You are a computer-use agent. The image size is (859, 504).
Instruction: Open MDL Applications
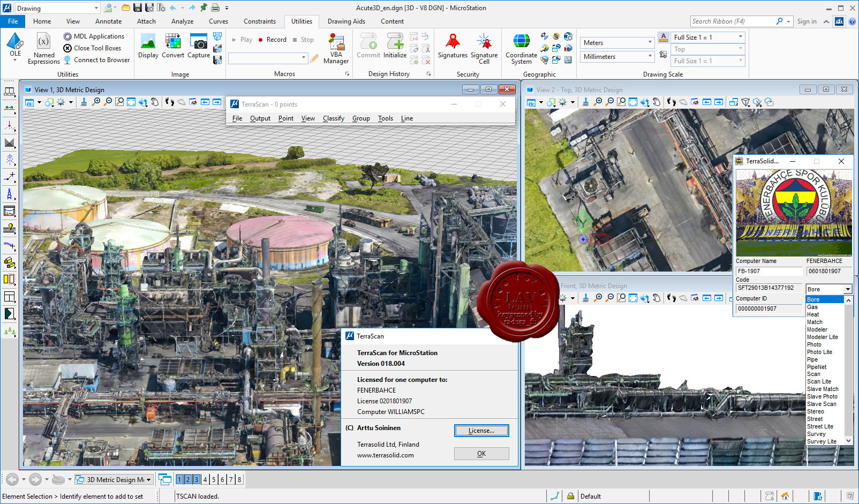[x=94, y=36]
